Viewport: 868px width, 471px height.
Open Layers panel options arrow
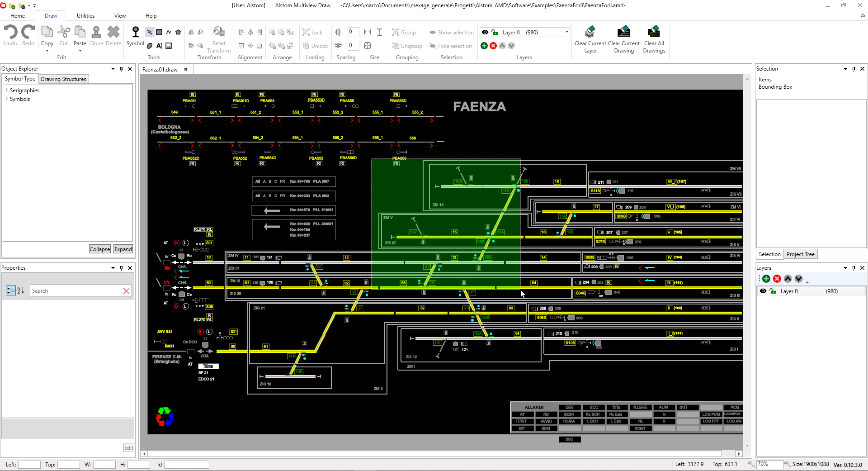(845, 268)
